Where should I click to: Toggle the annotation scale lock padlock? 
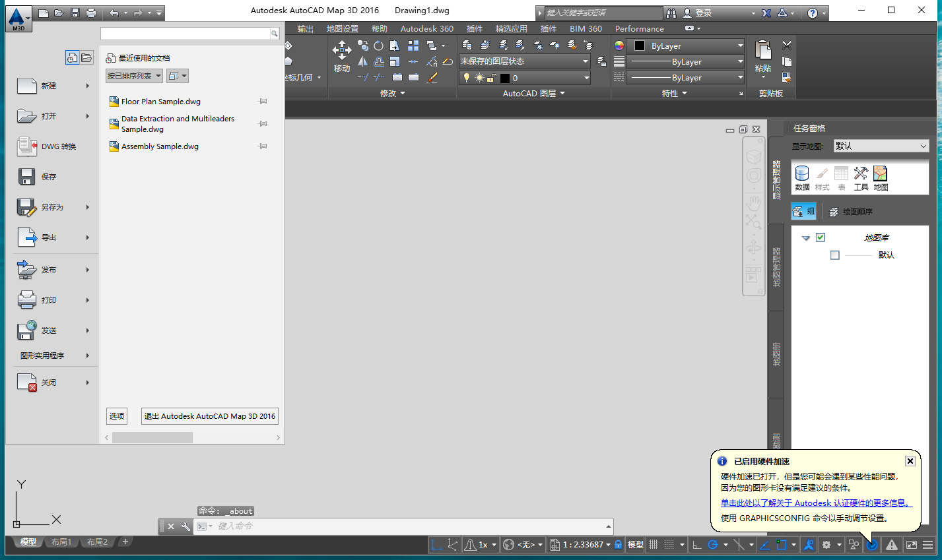click(x=617, y=544)
